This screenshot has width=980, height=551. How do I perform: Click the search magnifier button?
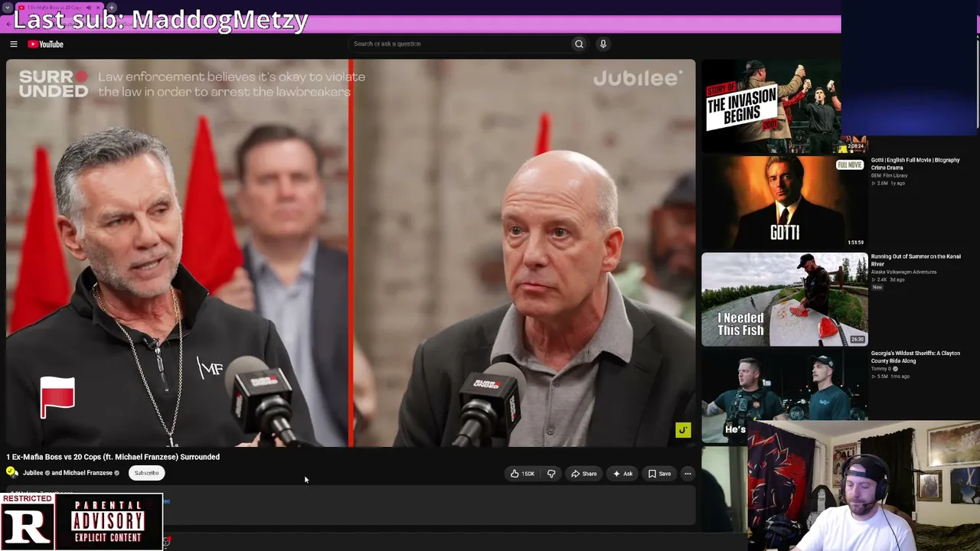tap(579, 44)
